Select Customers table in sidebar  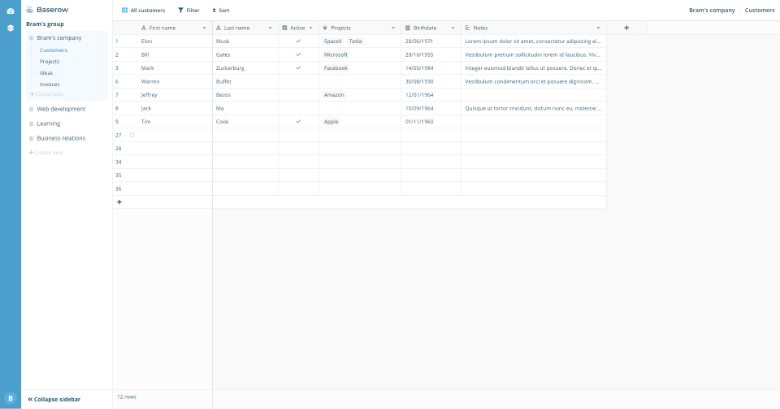coord(53,50)
